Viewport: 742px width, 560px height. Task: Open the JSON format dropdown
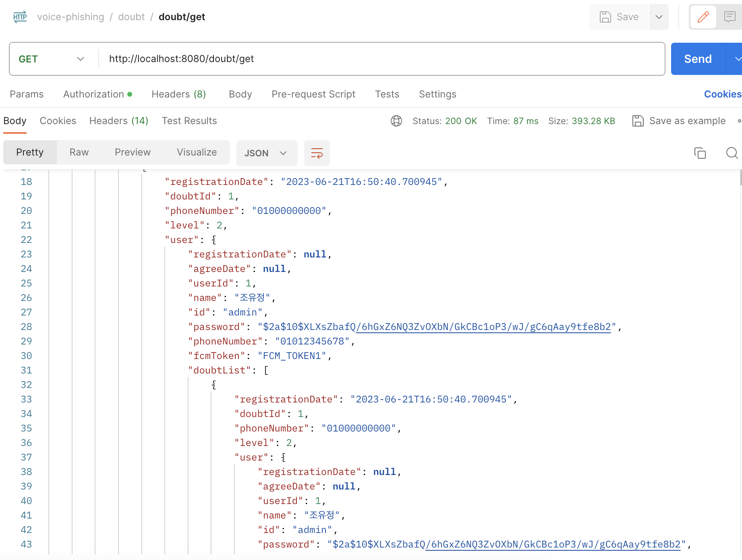pyautogui.click(x=267, y=153)
